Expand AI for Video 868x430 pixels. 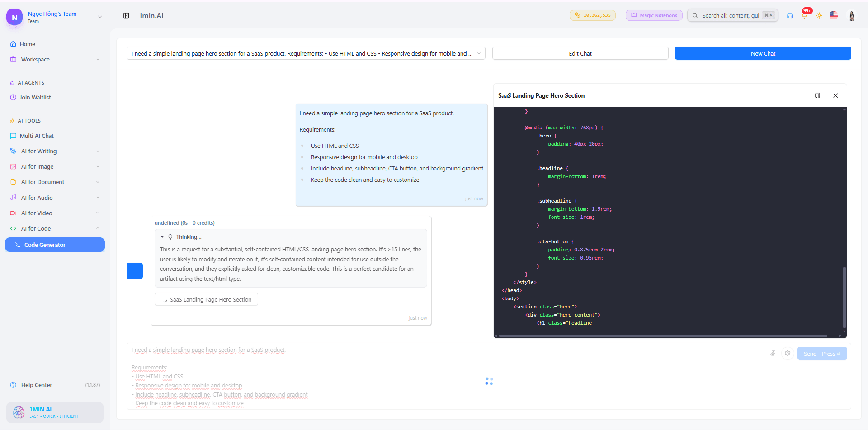pyautogui.click(x=55, y=213)
